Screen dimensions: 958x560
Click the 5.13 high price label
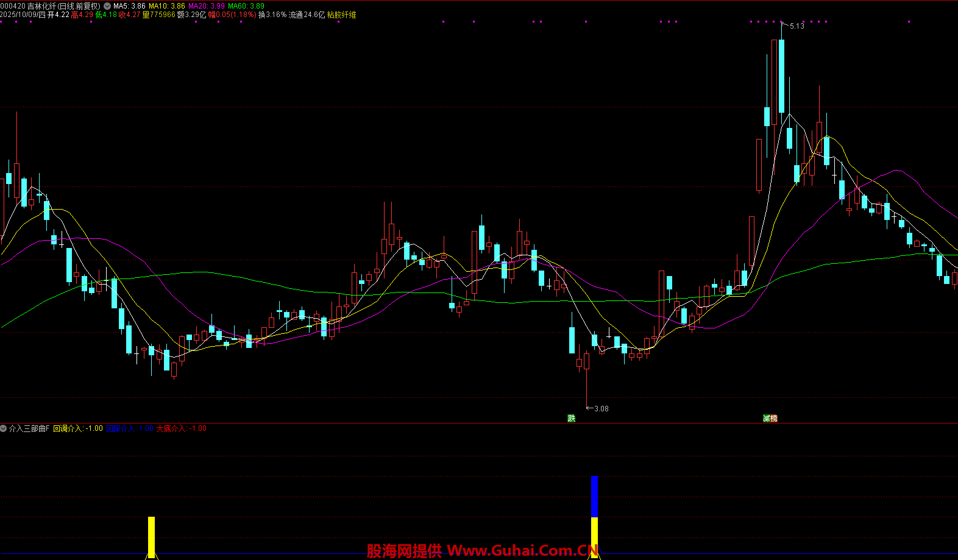click(x=797, y=26)
